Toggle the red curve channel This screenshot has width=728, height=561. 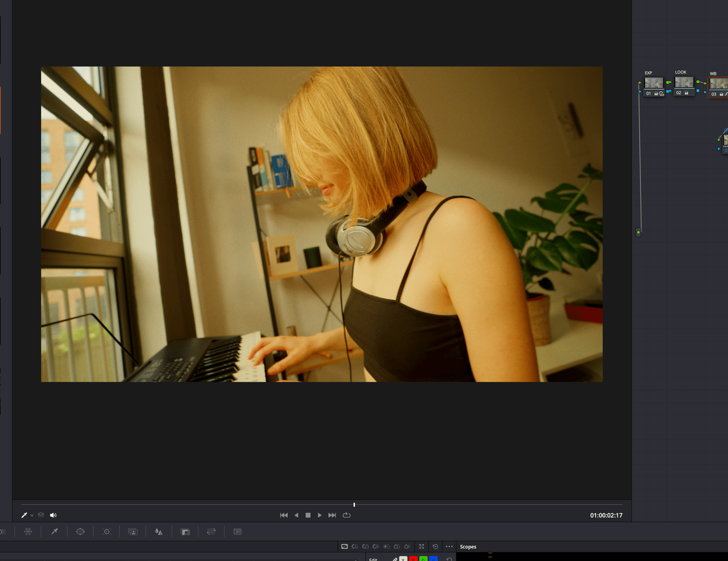(x=414, y=559)
